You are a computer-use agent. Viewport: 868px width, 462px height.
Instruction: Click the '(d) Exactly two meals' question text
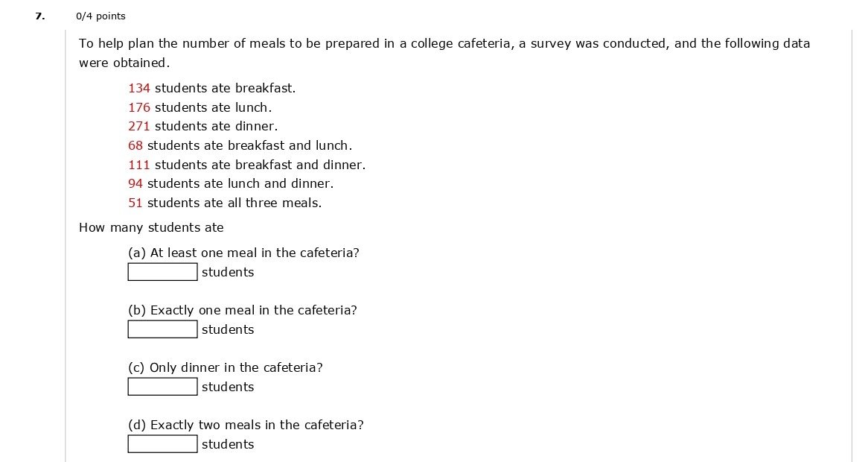[x=246, y=425]
